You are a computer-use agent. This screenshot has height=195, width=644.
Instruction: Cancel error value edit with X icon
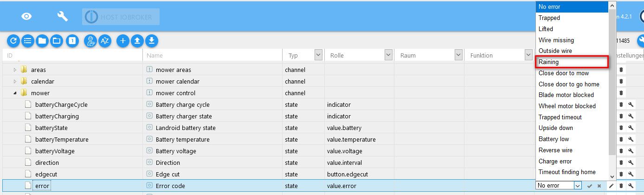pos(599,186)
